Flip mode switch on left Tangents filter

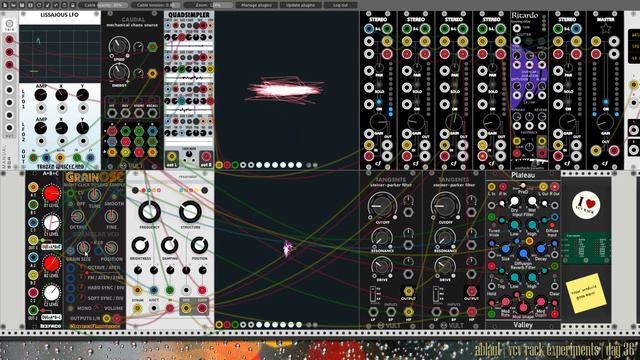(x=373, y=294)
